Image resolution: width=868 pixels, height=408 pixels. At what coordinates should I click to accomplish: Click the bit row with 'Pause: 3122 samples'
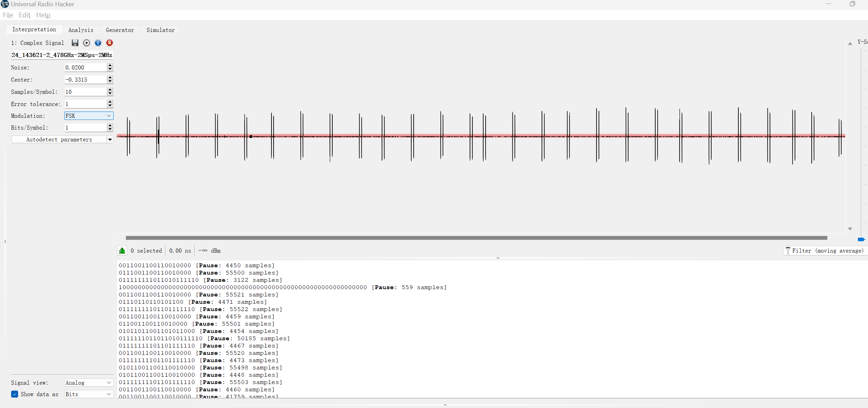[201, 280]
